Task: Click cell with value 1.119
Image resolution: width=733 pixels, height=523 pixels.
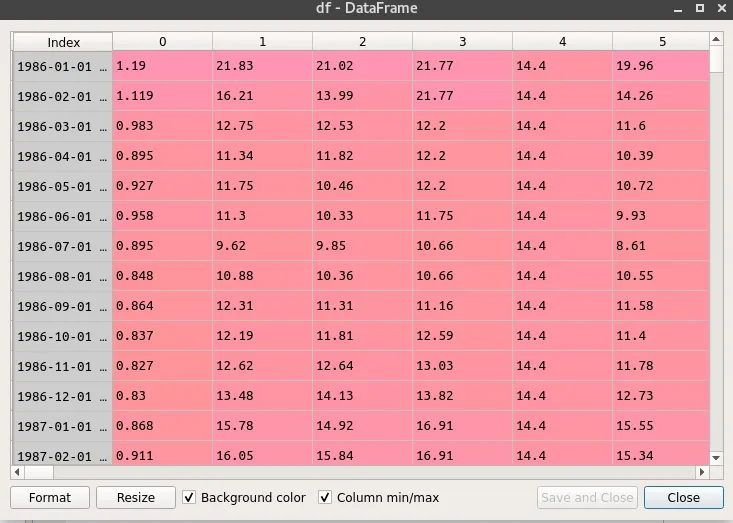Action: click(x=162, y=96)
